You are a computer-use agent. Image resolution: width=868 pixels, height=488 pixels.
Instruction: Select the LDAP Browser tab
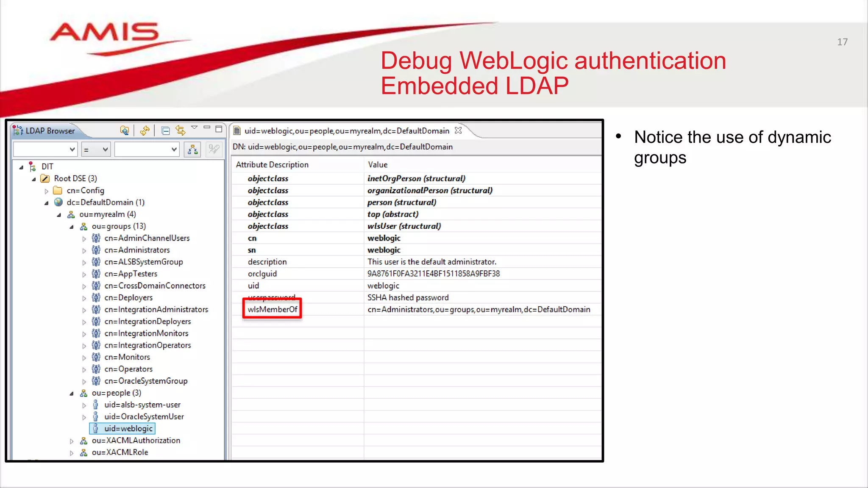tap(50, 131)
